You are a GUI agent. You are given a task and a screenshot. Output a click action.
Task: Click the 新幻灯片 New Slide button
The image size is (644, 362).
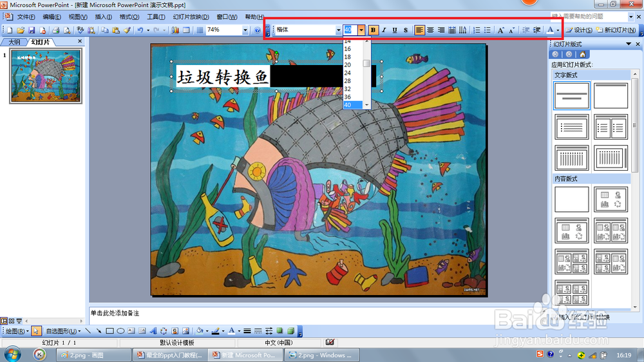616,30
